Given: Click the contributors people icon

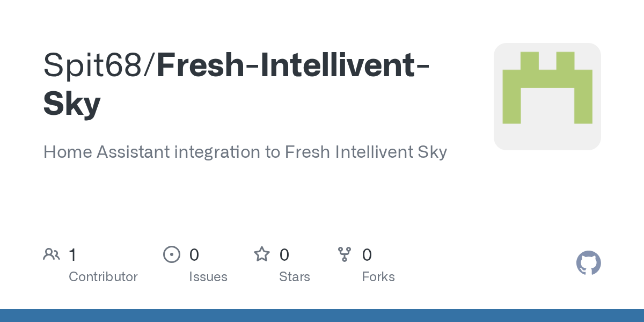Looking at the screenshot, I should pyautogui.click(x=52, y=254).
